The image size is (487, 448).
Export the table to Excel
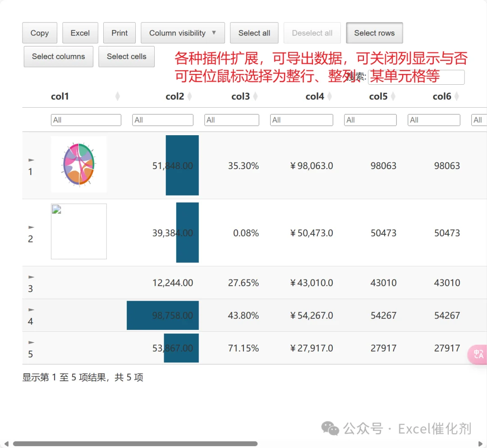click(x=80, y=33)
